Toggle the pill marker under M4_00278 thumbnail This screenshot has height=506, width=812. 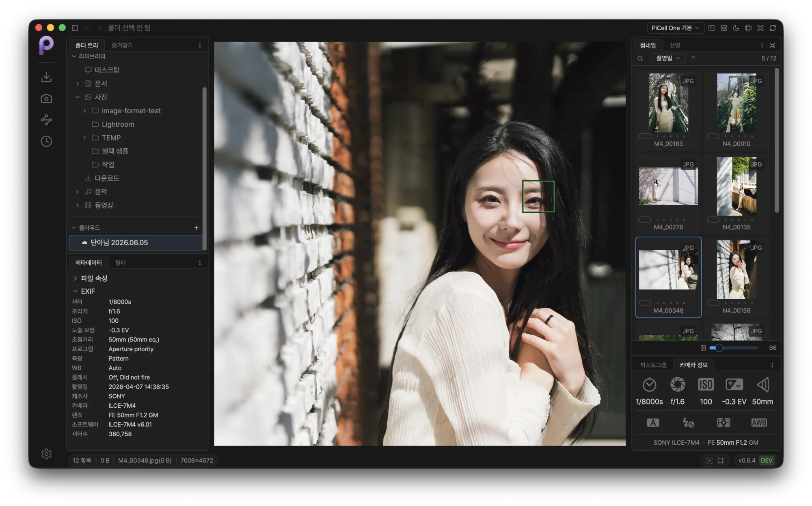click(645, 219)
